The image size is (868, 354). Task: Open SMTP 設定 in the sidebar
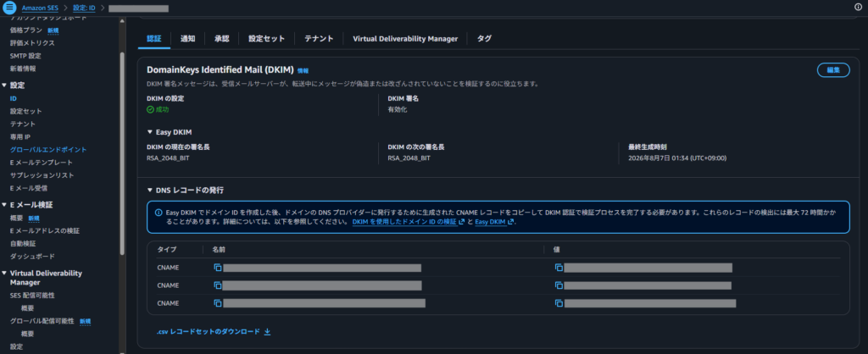click(x=25, y=56)
